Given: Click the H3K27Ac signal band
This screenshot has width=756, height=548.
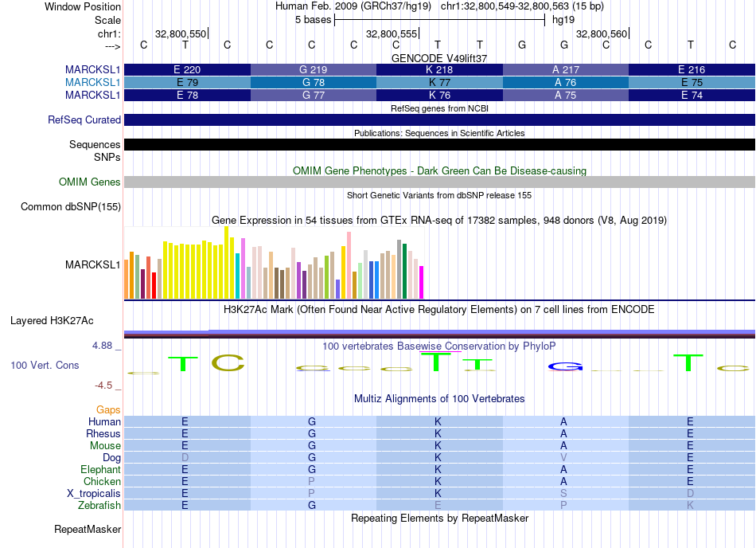Looking at the screenshot, I should coord(440,334).
